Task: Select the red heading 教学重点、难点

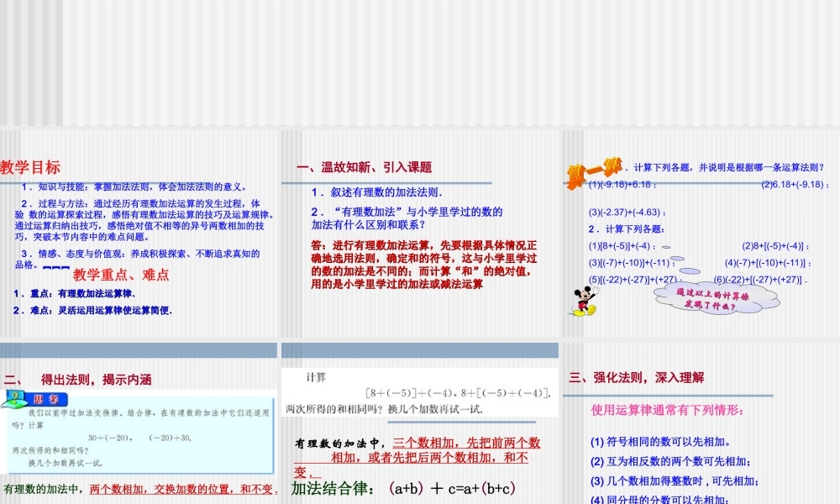Action: tap(121, 275)
